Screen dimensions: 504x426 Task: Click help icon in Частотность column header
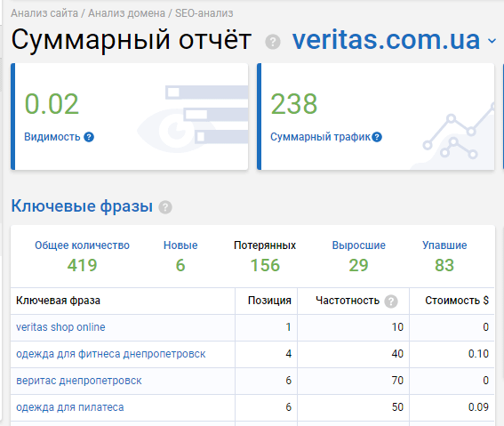click(391, 301)
